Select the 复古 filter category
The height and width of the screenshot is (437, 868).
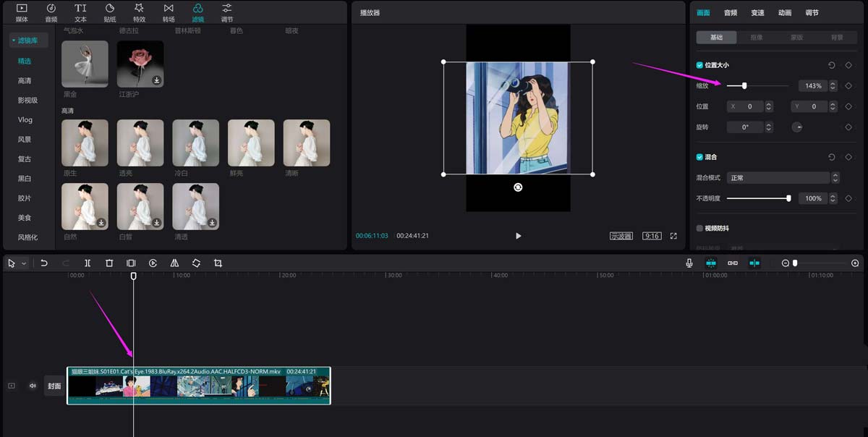pos(25,159)
